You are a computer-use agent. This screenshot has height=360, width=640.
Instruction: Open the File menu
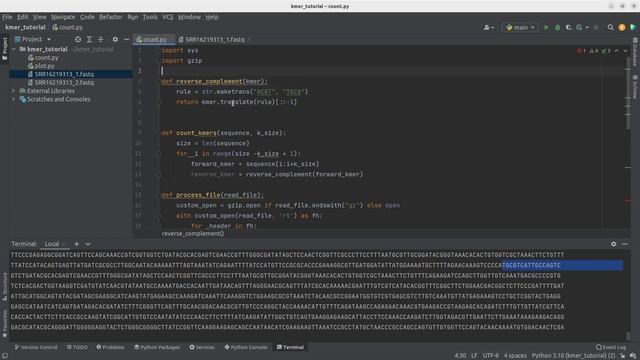[x=7, y=17]
